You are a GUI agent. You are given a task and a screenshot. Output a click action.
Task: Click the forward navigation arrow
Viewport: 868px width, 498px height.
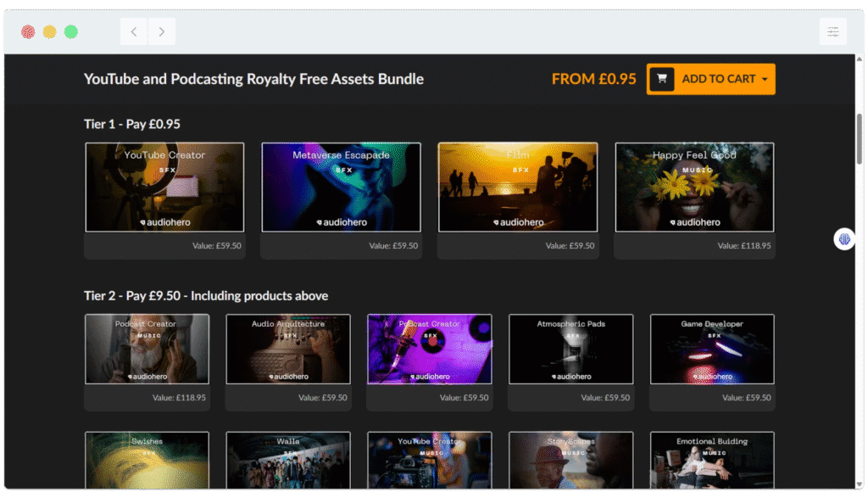(162, 31)
